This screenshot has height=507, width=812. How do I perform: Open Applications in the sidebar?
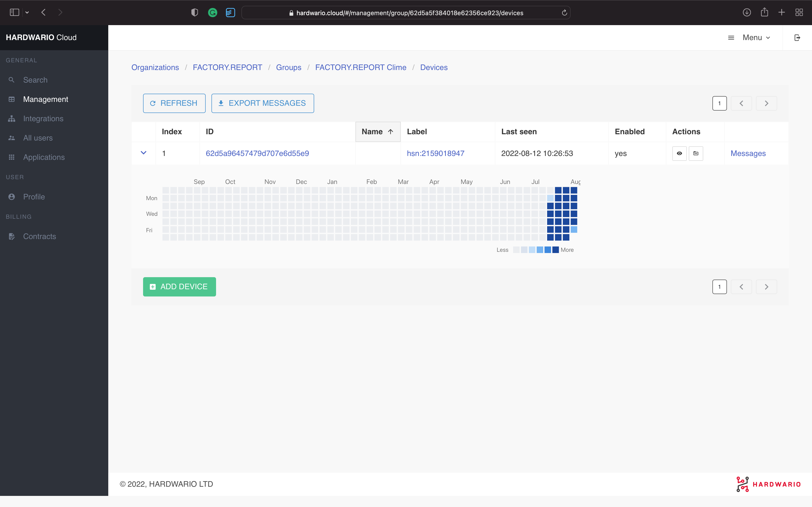43,157
